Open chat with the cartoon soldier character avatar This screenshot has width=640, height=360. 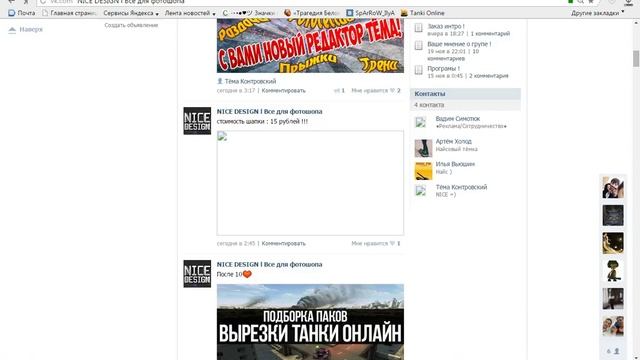click(x=613, y=271)
